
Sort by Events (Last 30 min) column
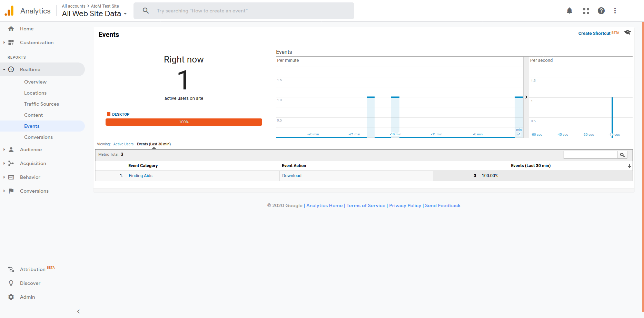coord(531,166)
